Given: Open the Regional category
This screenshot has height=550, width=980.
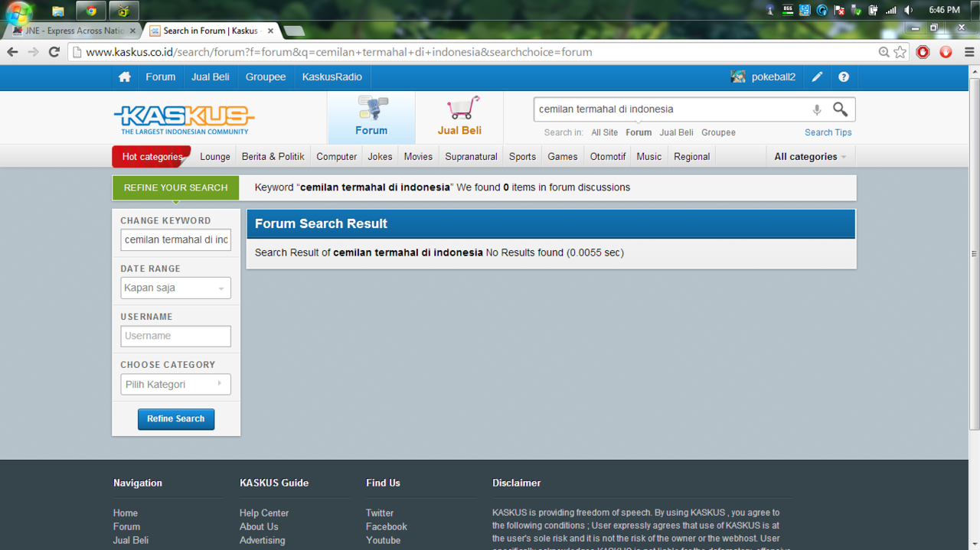Looking at the screenshot, I should (x=692, y=157).
